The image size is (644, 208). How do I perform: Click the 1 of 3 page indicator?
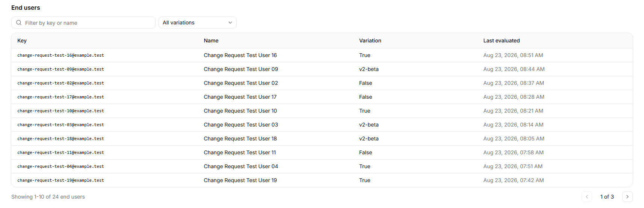(607, 197)
